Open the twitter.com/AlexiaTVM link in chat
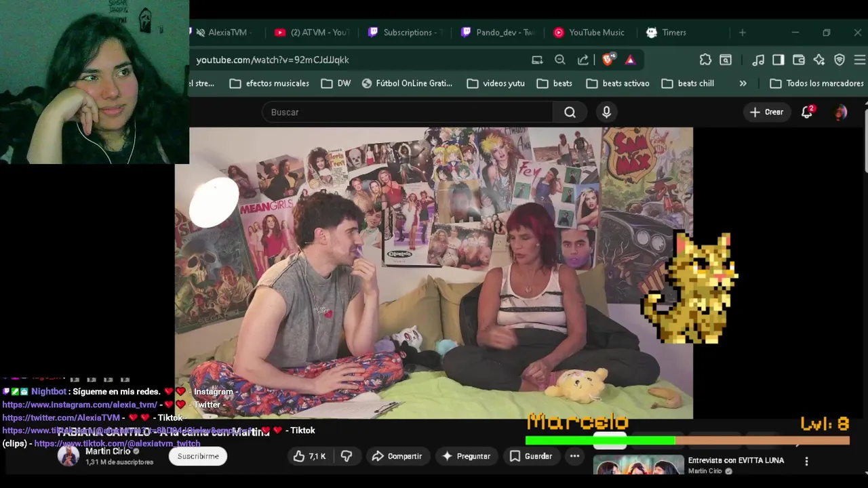868x488 pixels. coord(61,418)
